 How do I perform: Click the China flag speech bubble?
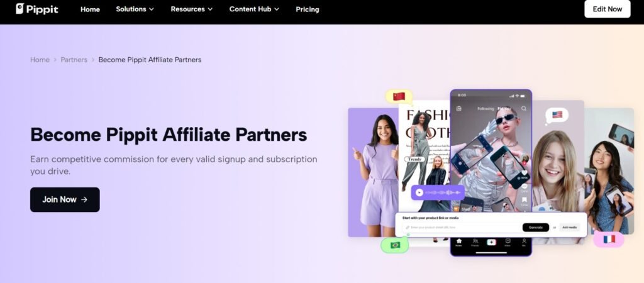[399, 96]
